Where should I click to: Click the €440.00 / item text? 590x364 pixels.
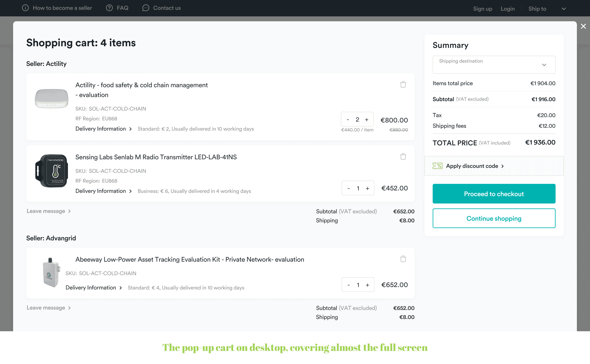point(357,130)
